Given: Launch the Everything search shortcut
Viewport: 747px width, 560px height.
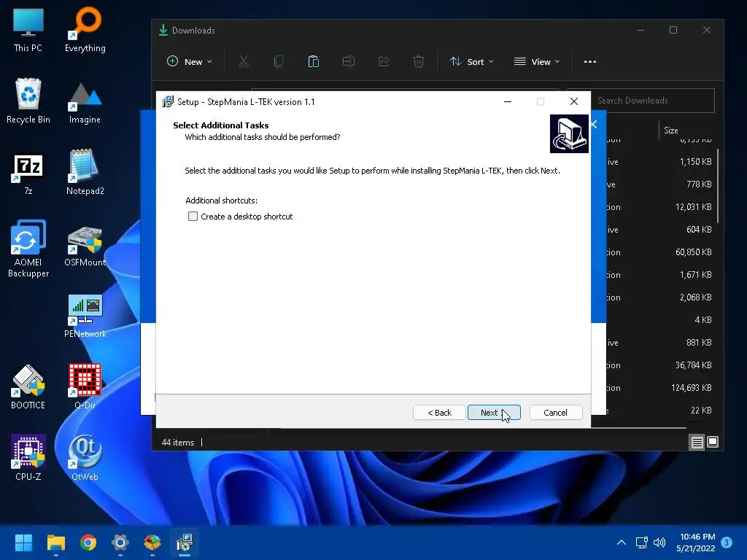Looking at the screenshot, I should [85, 31].
